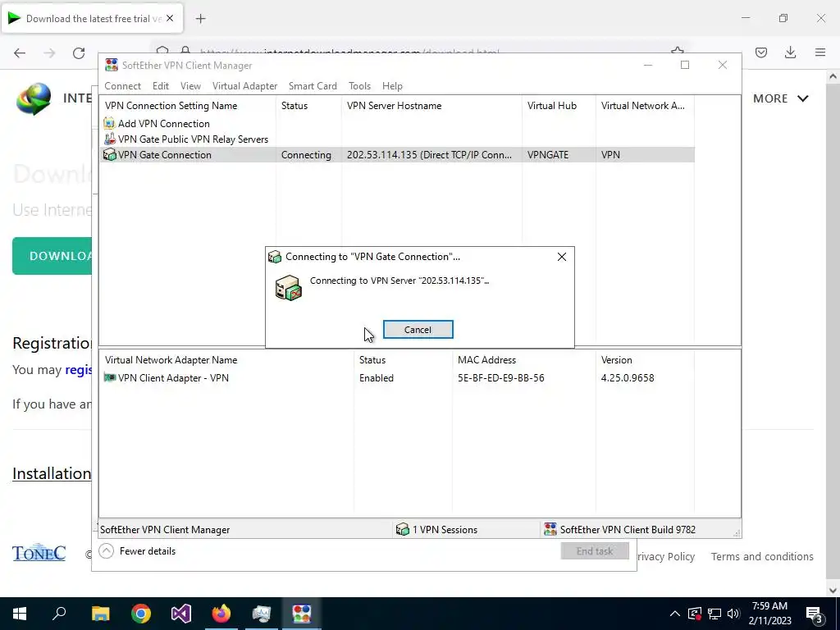Click the Enabled adapter status cell
This screenshot has width=840, height=630.
pyautogui.click(x=376, y=377)
